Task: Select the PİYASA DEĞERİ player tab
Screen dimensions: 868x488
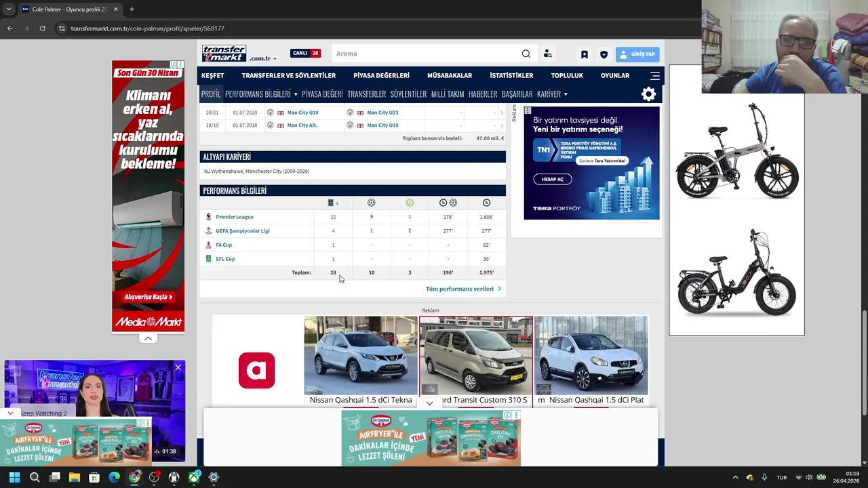Action: (x=322, y=94)
